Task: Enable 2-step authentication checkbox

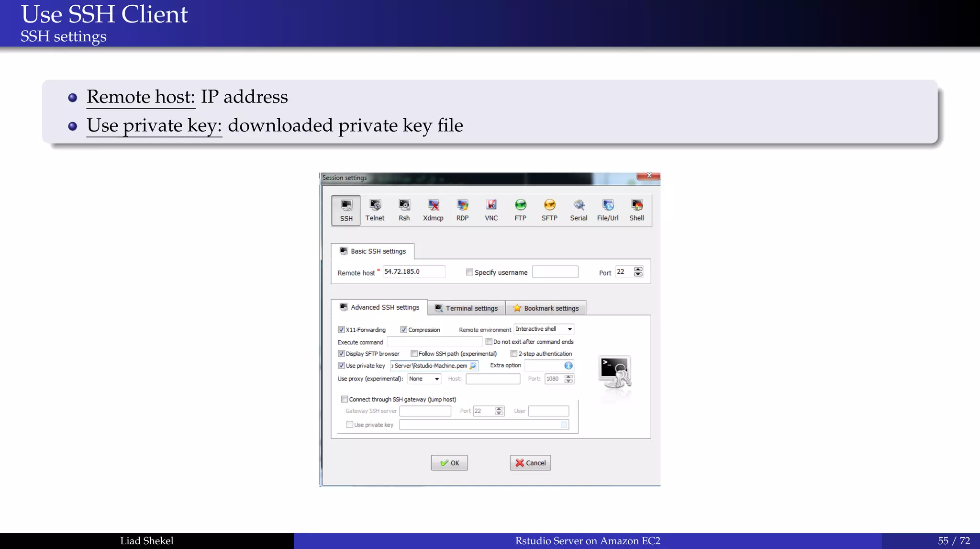Action: click(513, 353)
